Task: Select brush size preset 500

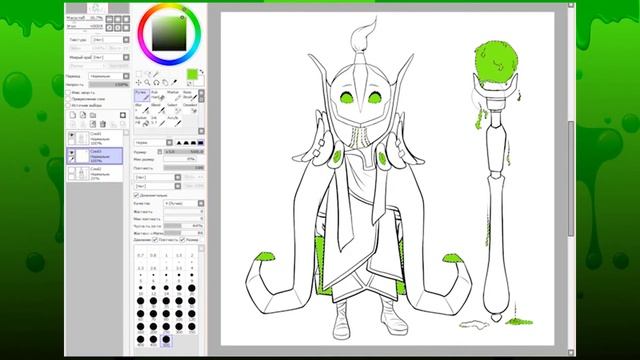Action: coord(166,340)
